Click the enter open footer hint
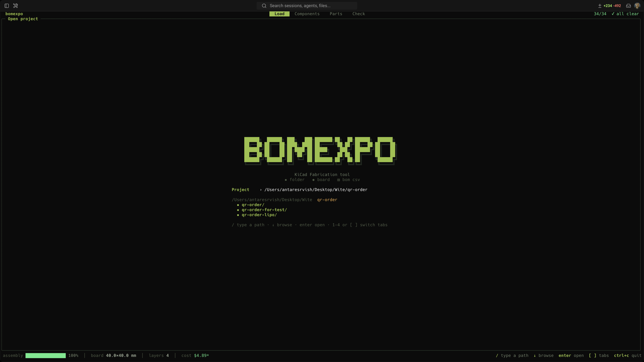This screenshot has width=644, height=362. 571,356
